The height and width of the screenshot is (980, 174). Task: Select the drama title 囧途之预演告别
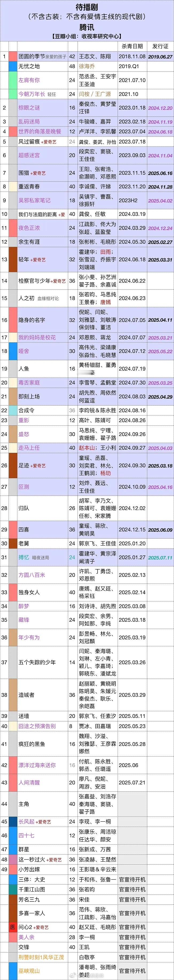(37, 726)
